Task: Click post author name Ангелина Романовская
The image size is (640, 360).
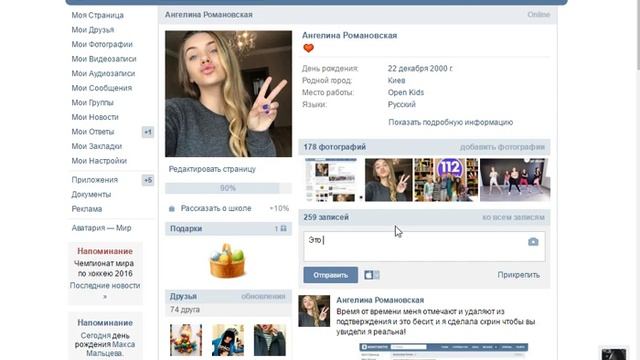Action: [380, 300]
